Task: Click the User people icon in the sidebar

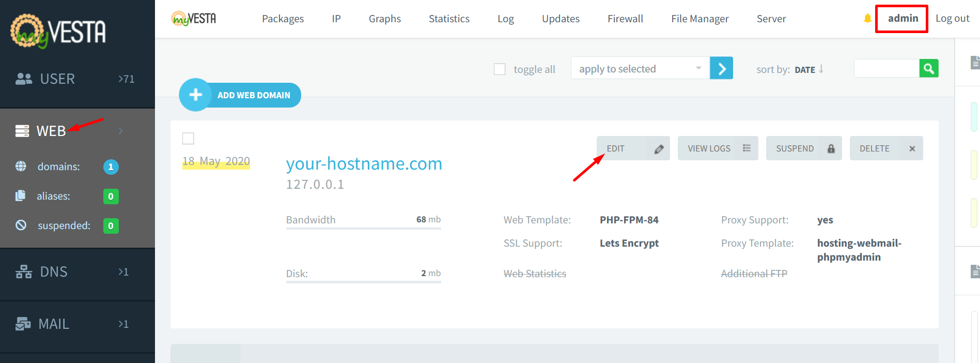Action: coord(24,79)
